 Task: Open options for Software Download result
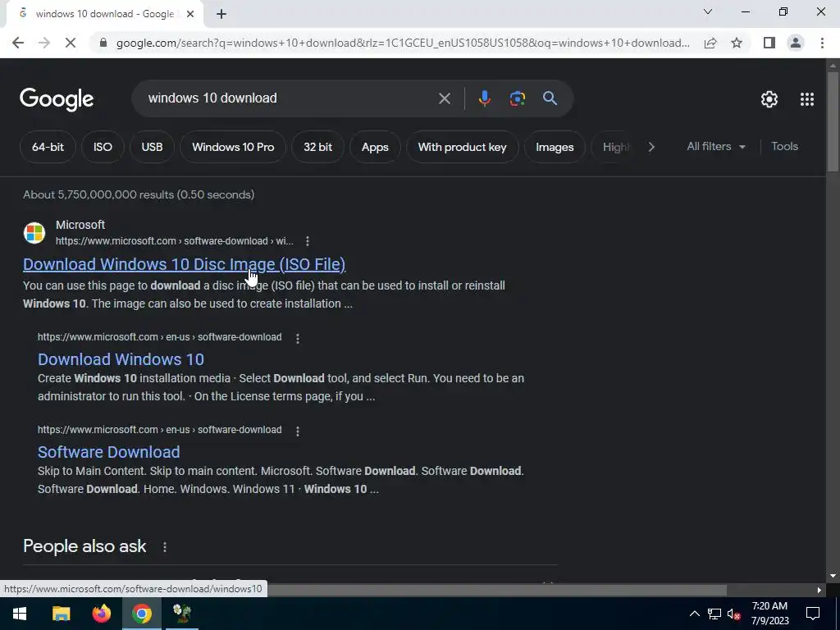click(x=298, y=431)
